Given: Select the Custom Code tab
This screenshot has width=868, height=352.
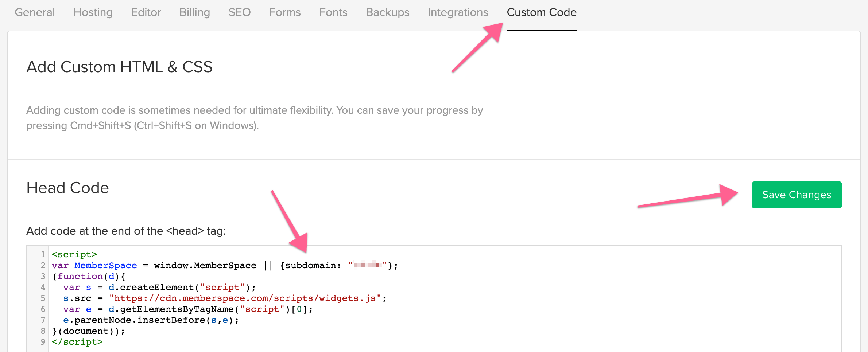Looking at the screenshot, I should point(542,12).
